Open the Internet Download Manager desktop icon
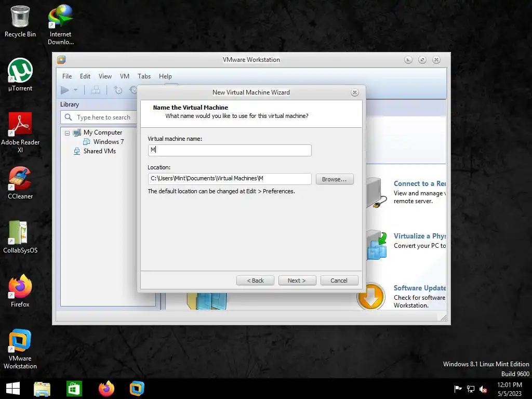This screenshot has width=532, height=399. click(61, 24)
